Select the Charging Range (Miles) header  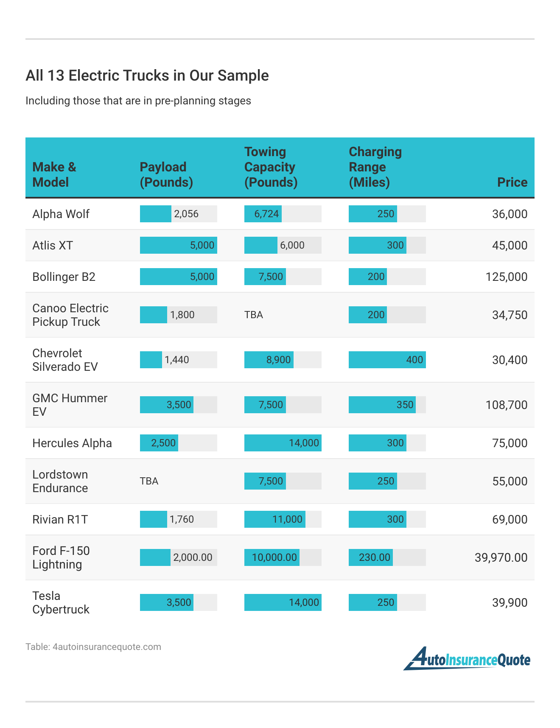(375, 167)
